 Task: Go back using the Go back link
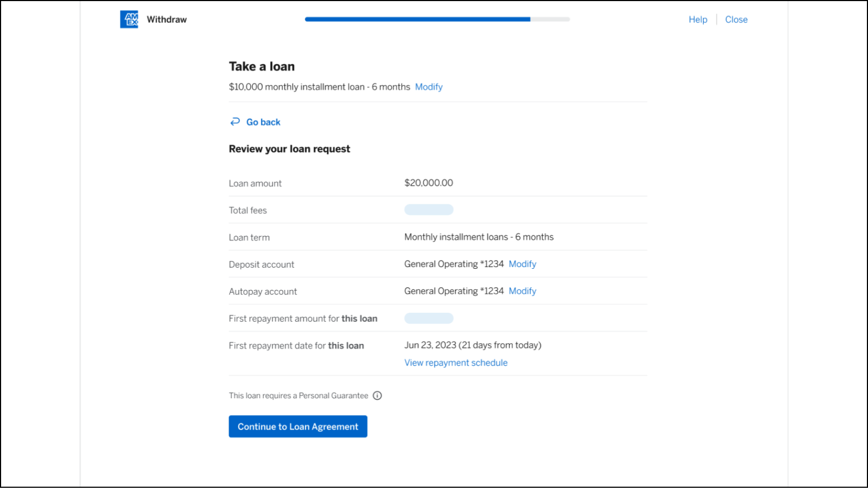[x=263, y=122]
